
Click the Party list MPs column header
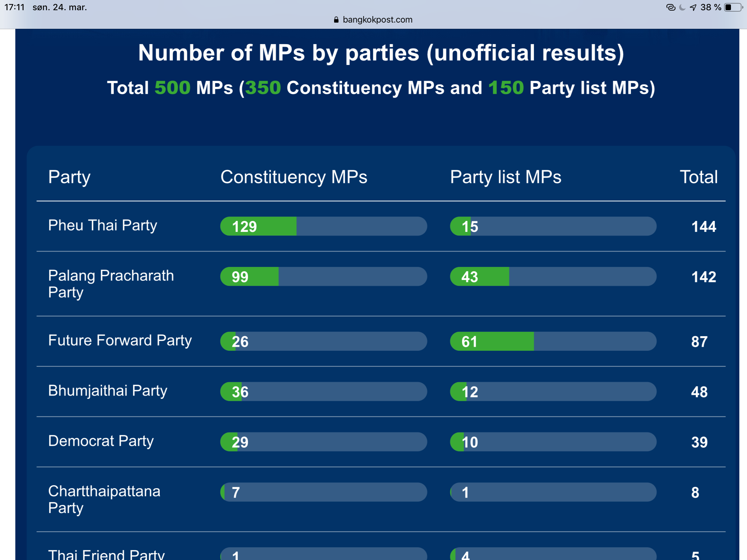click(506, 177)
